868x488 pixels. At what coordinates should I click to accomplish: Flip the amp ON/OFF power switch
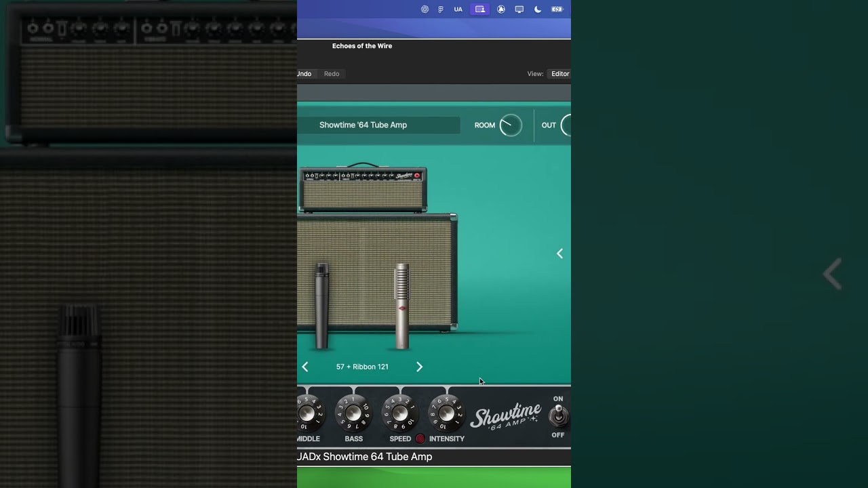click(558, 415)
